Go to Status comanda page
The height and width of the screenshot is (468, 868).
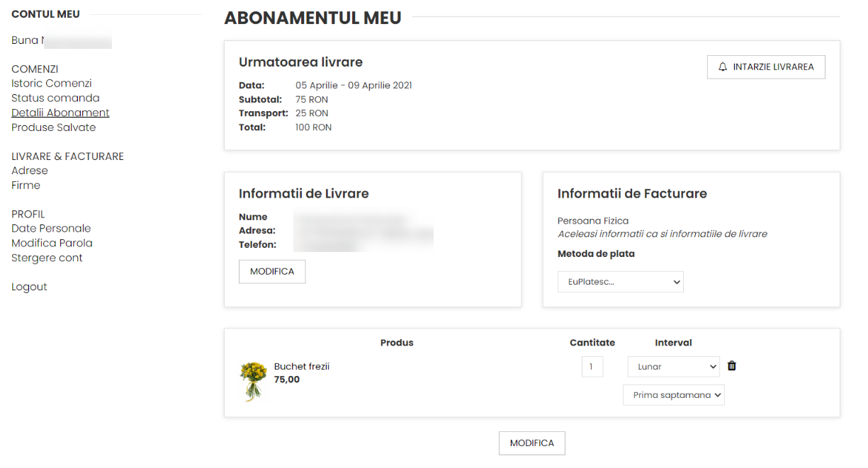pos(55,98)
